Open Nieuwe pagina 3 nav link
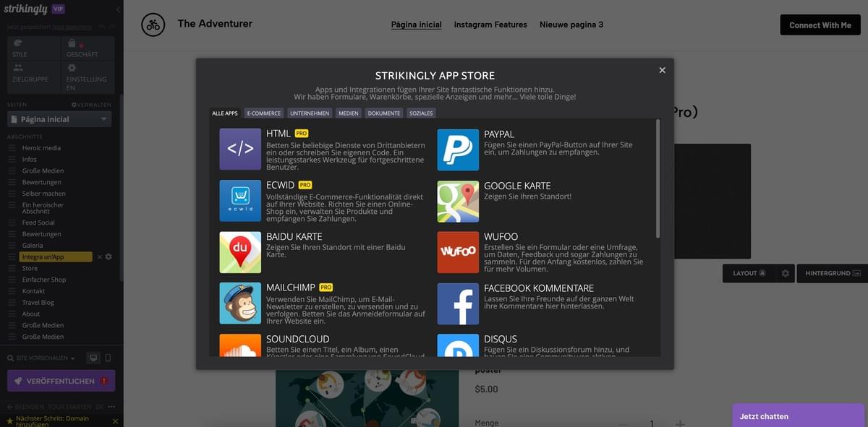Screen dimensions: 868x427 (x=571, y=25)
